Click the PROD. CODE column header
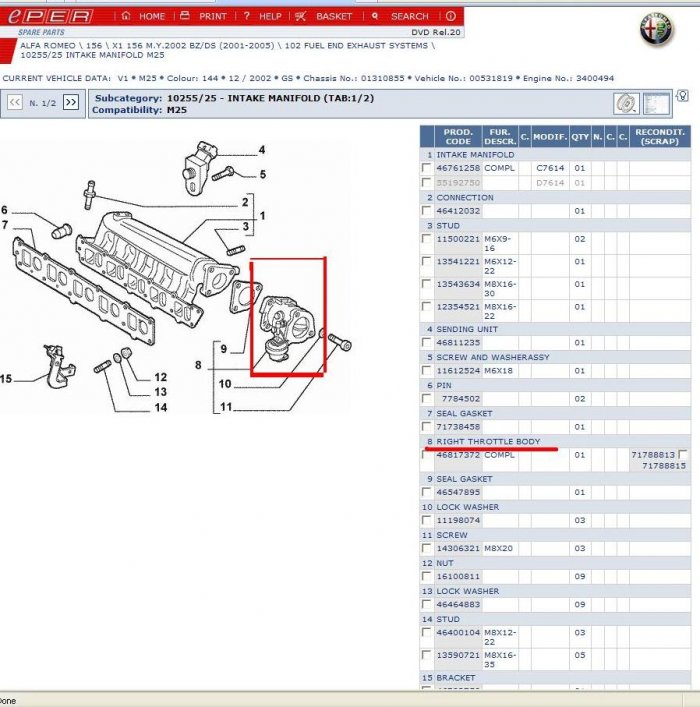 point(458,136)
